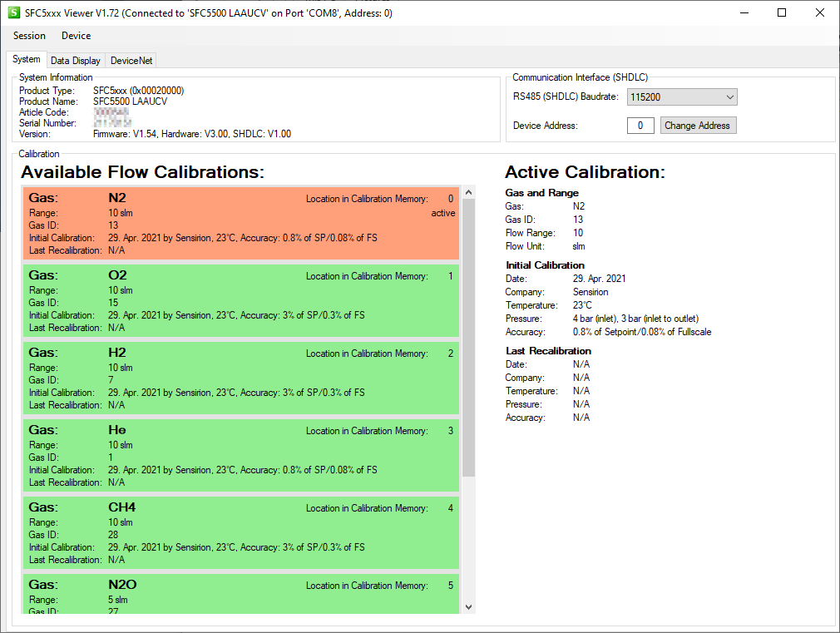Image resolution: width=840 pixels, height=633 pixels.
Task: Select the N2 active calibration entry
Action: (241, 223)
